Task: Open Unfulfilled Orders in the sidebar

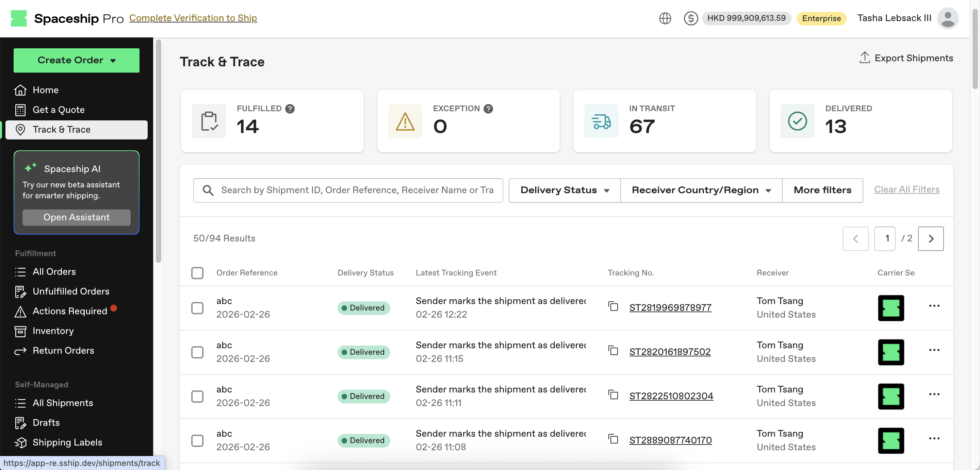Action: (71, 291)
